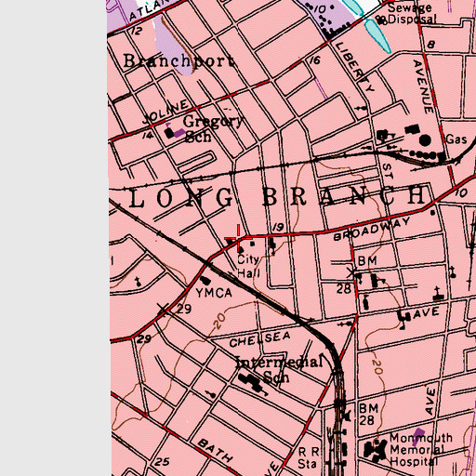Click the R R Sta label
476x476 pixels.
[x=309, y=458]
